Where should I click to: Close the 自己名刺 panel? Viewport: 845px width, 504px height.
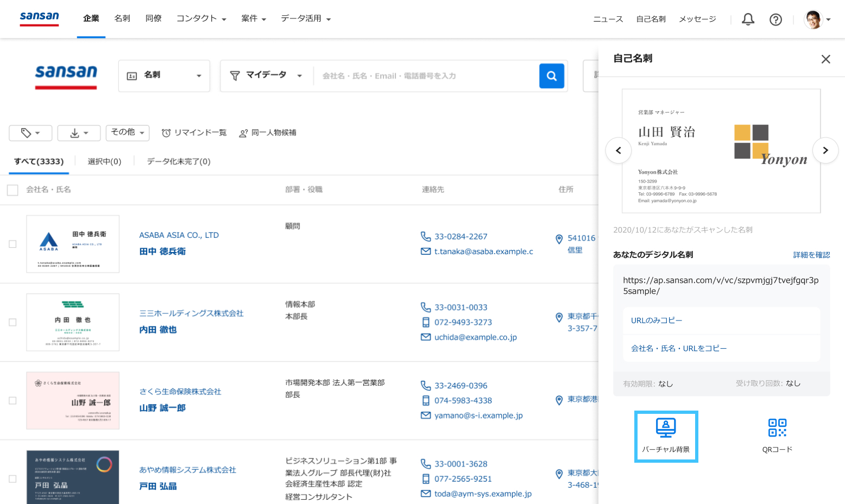[826, 59]
